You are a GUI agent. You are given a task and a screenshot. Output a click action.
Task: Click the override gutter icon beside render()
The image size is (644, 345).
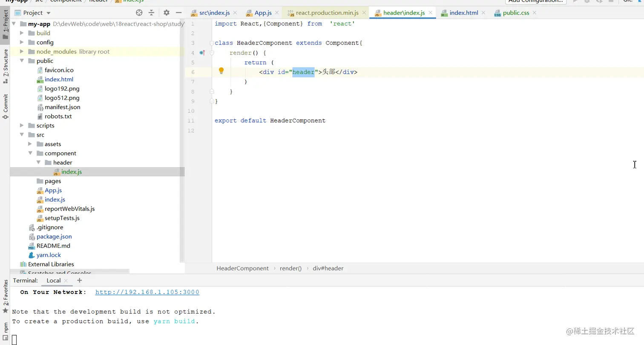coord(202,53)
